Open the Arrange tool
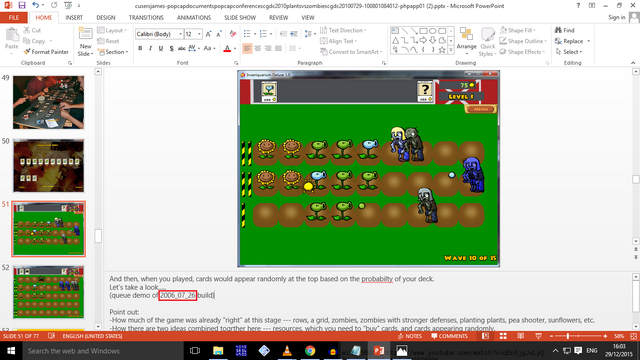640x360 pixels. click(x=467, y=42)
